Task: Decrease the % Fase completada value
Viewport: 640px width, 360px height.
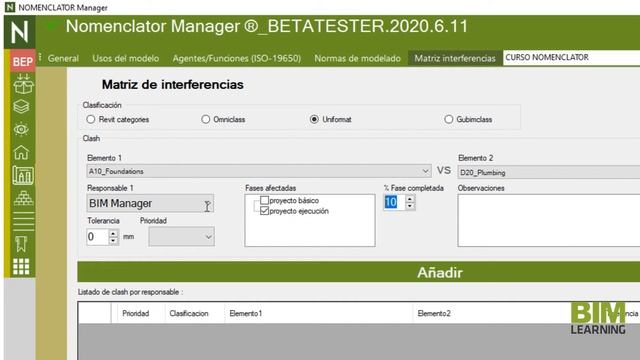Action: 410,206
